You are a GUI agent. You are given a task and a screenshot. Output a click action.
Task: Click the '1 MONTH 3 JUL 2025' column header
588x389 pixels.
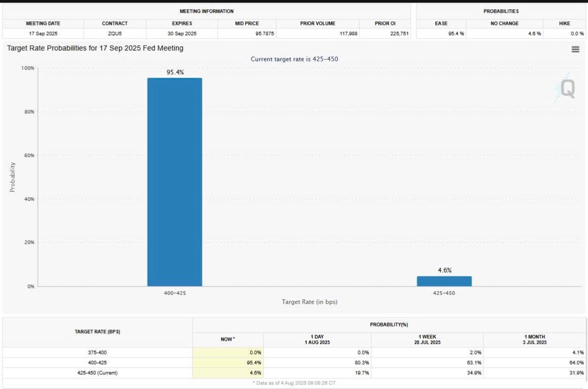tap(534, 339)
